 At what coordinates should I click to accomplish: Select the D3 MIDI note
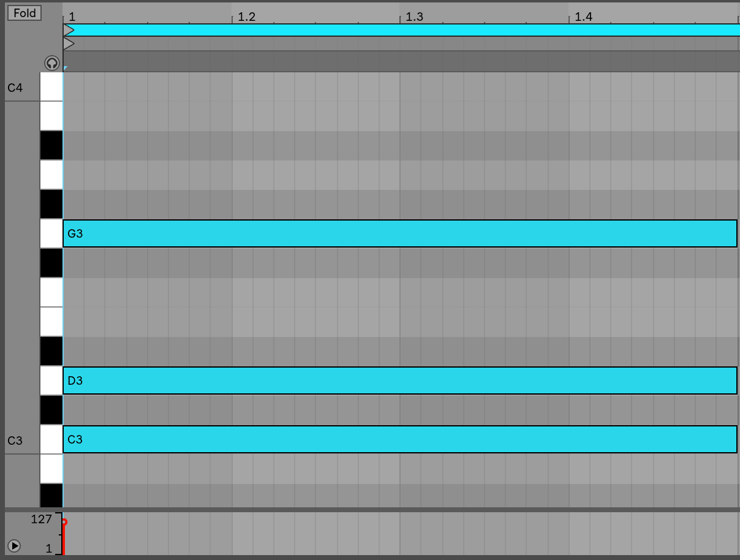coord(399,380)
